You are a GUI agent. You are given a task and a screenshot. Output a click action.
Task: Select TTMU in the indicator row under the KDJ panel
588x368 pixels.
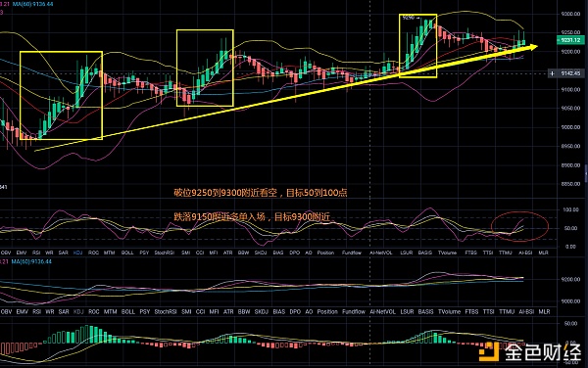pos(505,253)
